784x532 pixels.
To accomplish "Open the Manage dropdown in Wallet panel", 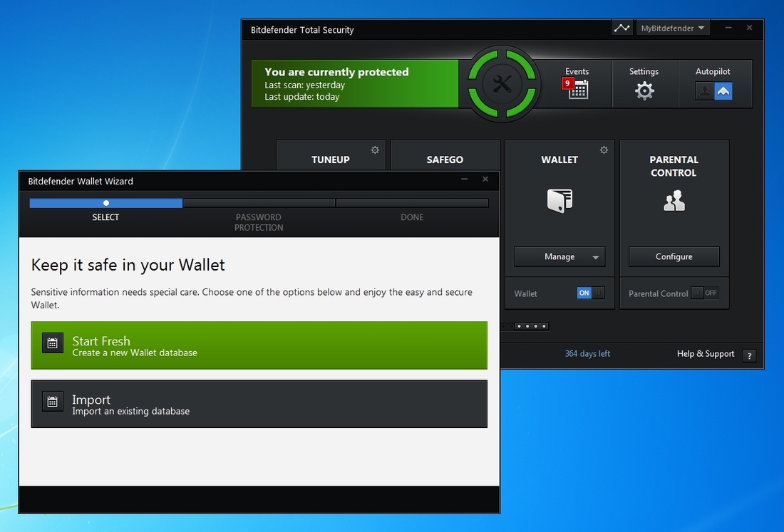I will 559,256.
